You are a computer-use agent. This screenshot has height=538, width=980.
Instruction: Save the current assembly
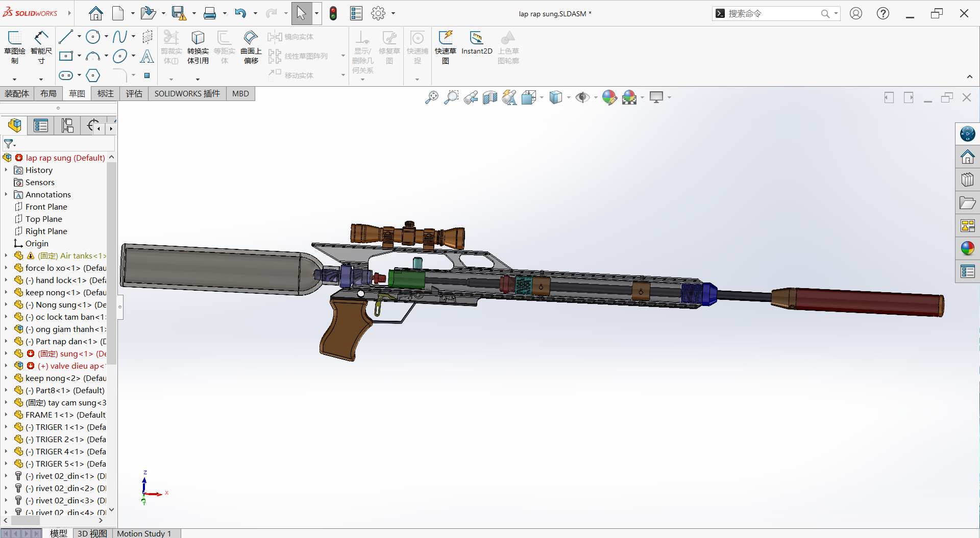point(179,13)
